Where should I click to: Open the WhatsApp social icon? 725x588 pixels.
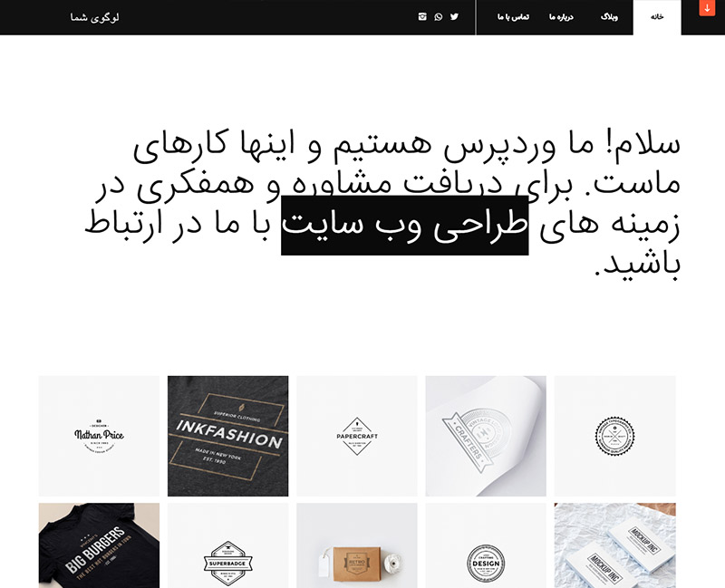(x=439, y=16)
